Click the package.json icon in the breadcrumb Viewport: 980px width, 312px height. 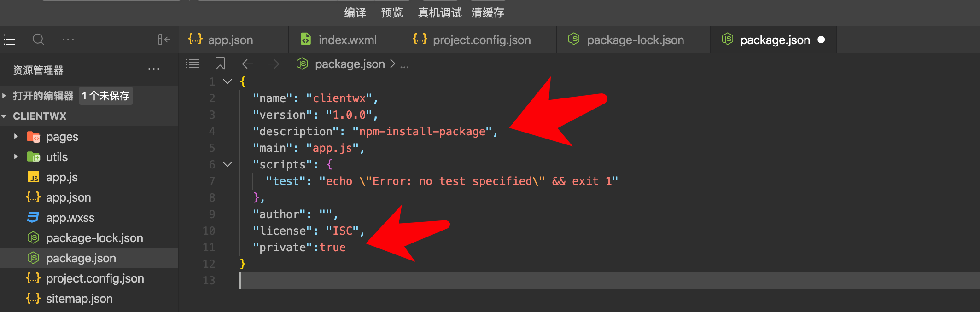pos(302,64)
